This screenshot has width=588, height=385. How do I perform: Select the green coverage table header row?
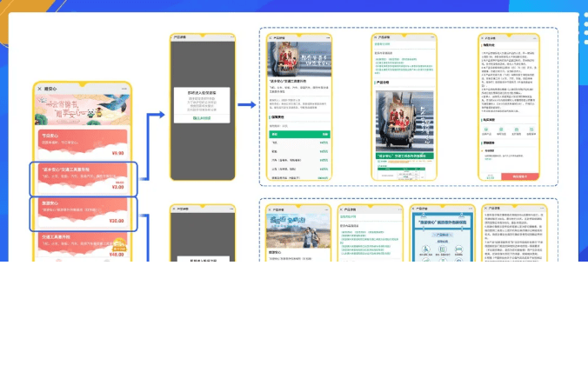pyautogui.click(x=298, y=135)
